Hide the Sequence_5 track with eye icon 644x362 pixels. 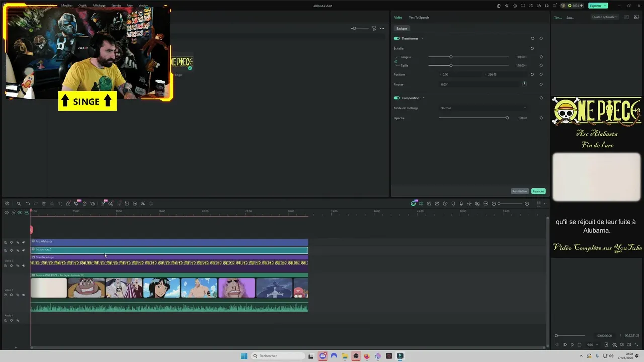click(23, 250)
